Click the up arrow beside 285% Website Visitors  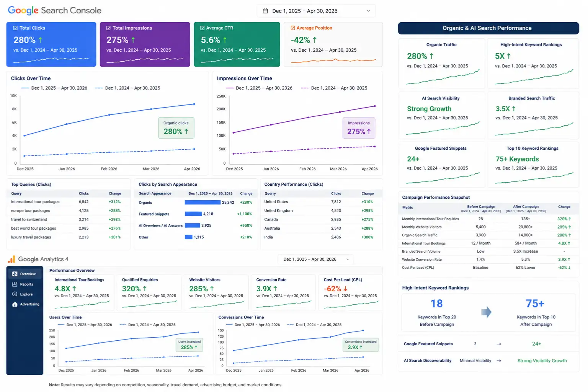(212, 289)
